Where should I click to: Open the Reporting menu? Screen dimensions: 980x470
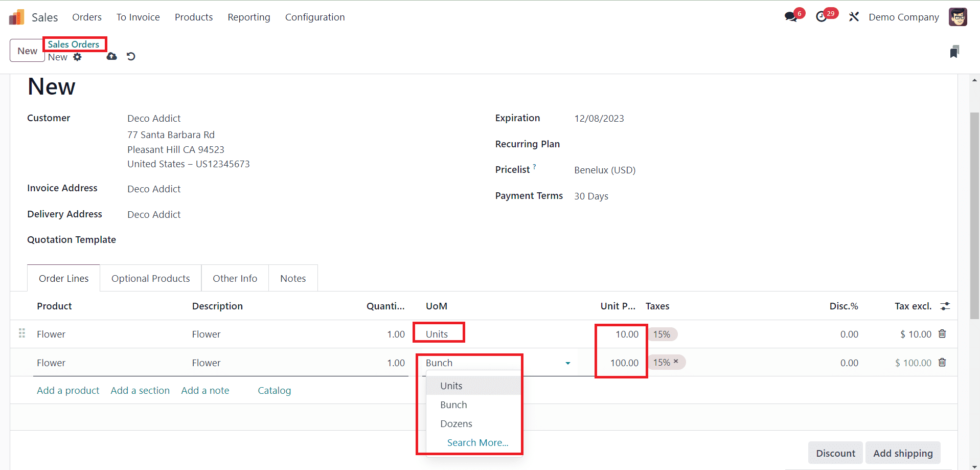tap(249, 17)
